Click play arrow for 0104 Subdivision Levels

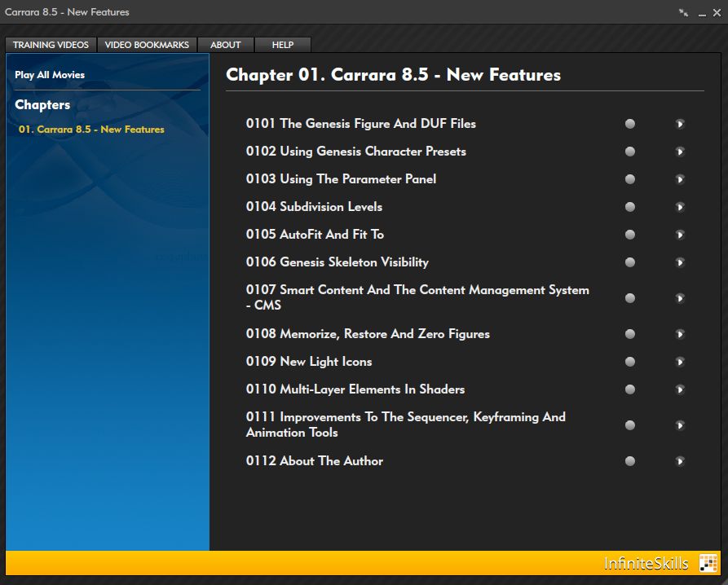tap(680, 207)
